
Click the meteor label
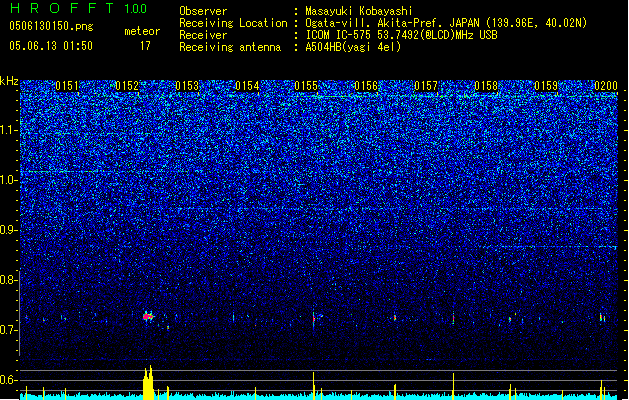tap(142, 31)
